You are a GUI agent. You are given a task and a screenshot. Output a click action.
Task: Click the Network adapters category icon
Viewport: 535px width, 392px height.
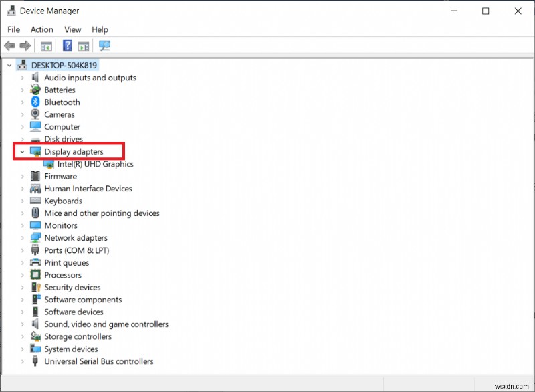pyautogui.click(x=35, y=237)
